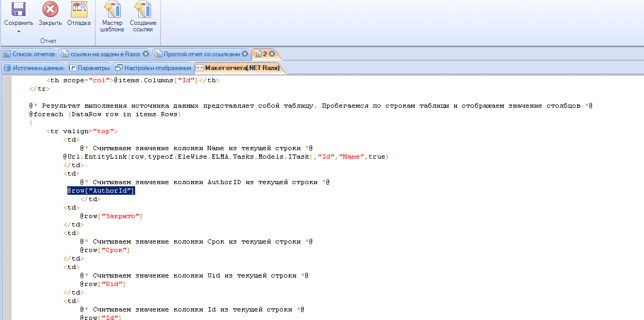
Task: Click the Создание ссылки icon
Action: (x=143, y=10)
